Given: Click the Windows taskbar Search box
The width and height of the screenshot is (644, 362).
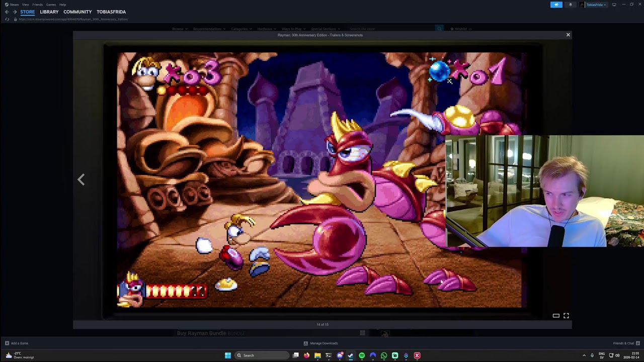Looking at the screenshot, I should pyautogui.click(x=262, y=355).
